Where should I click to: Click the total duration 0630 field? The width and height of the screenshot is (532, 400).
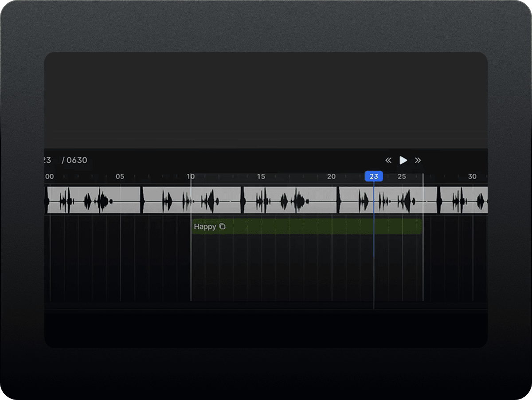click(77, 161)
